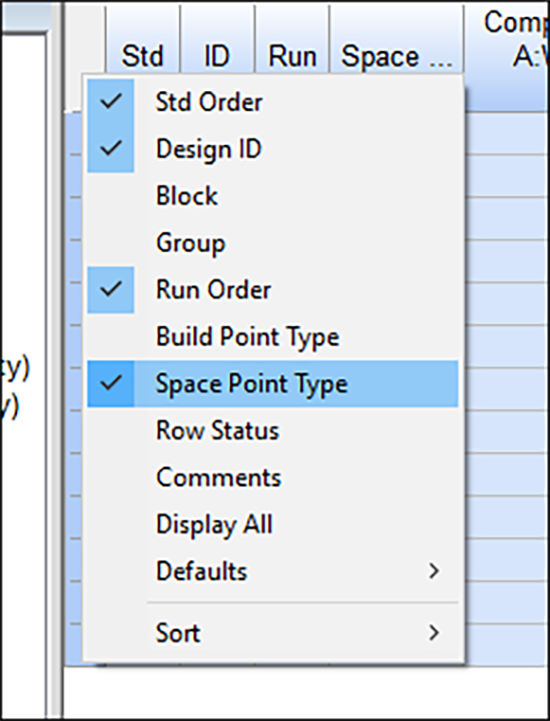
Task: Click the Space Point Type checkmark
Action: tap(111, 383)
